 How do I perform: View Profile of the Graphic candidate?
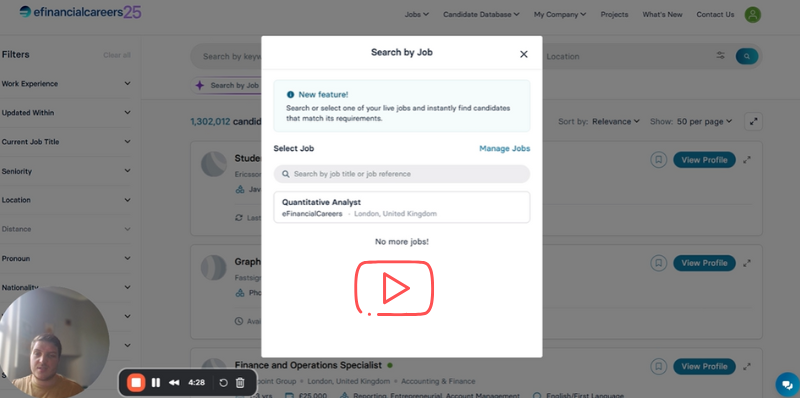tap(704, 263)
